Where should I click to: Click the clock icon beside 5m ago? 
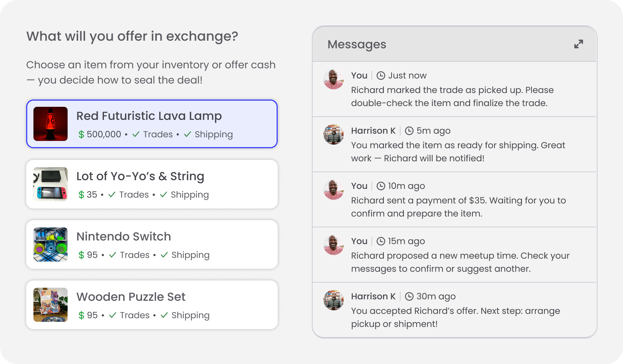pos(409,131)
